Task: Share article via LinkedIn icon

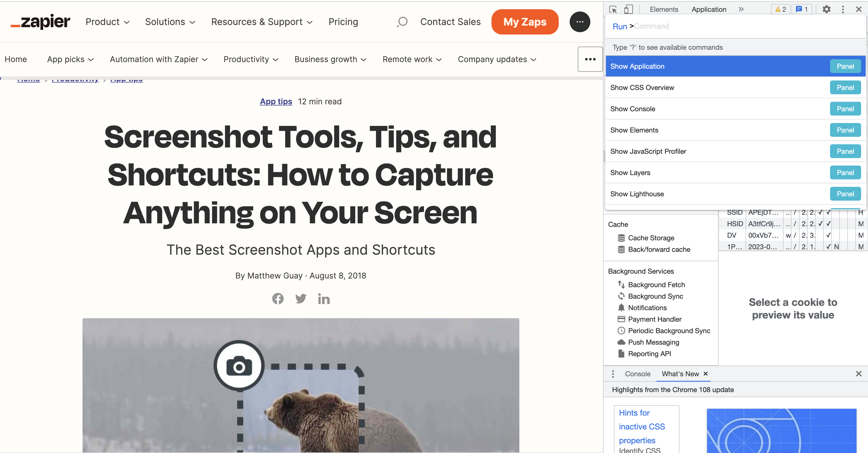Action: (323, 299)
